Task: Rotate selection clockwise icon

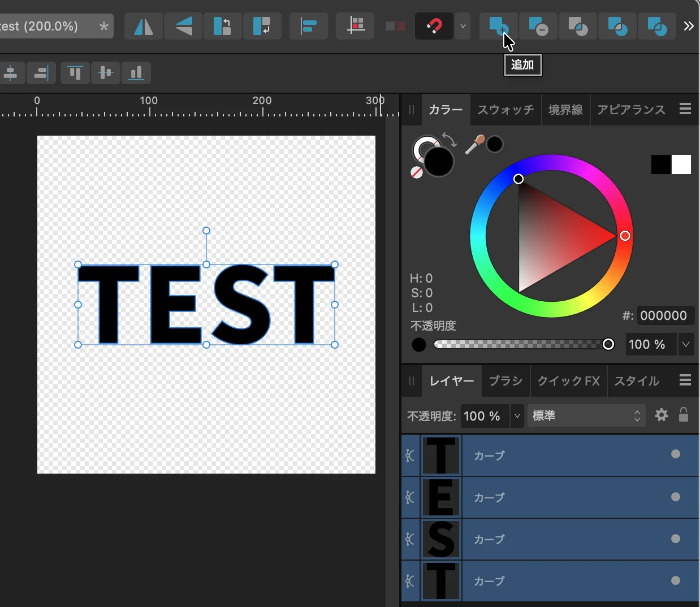Action: [262, 27]
